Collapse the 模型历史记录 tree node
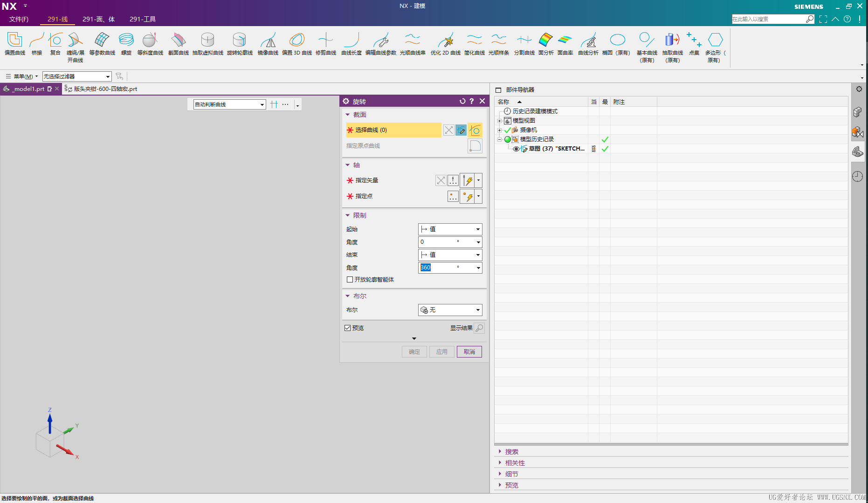Screen dimensions: 868x503 pyautogui.click(x=499, y=139)
